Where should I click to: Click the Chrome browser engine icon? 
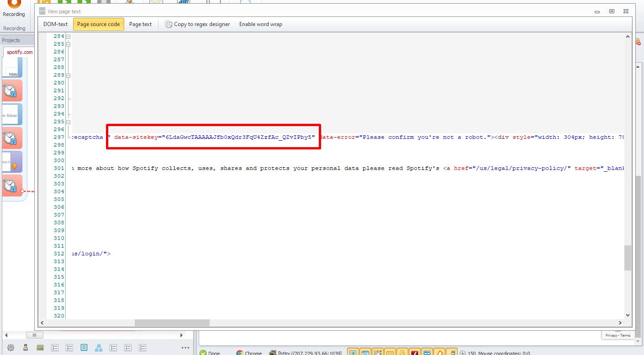click(x=239, y=353)
